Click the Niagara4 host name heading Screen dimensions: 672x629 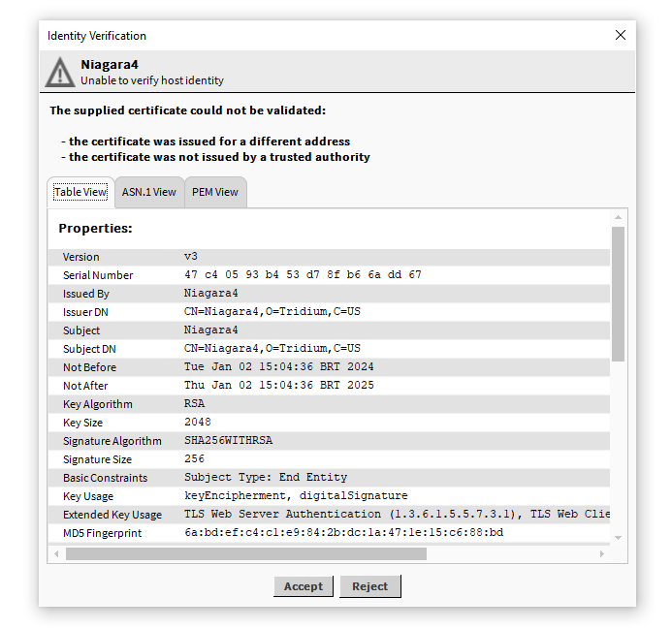point(110,64)
